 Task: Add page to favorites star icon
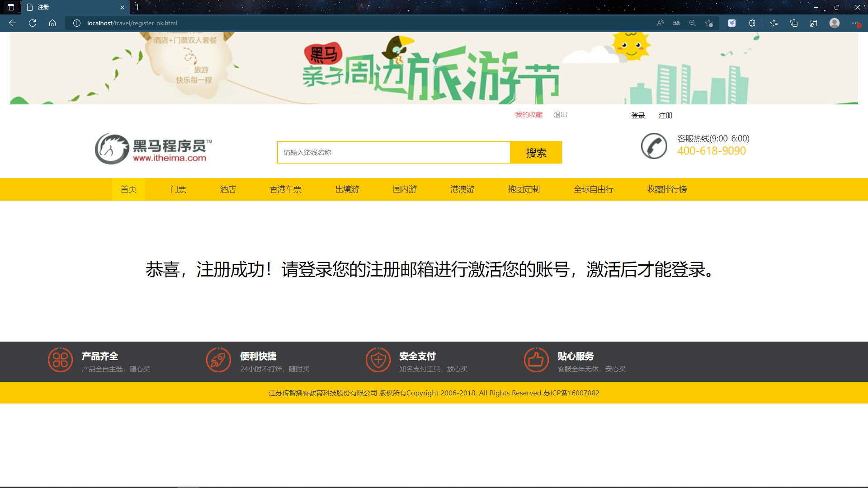coord(709,23)
